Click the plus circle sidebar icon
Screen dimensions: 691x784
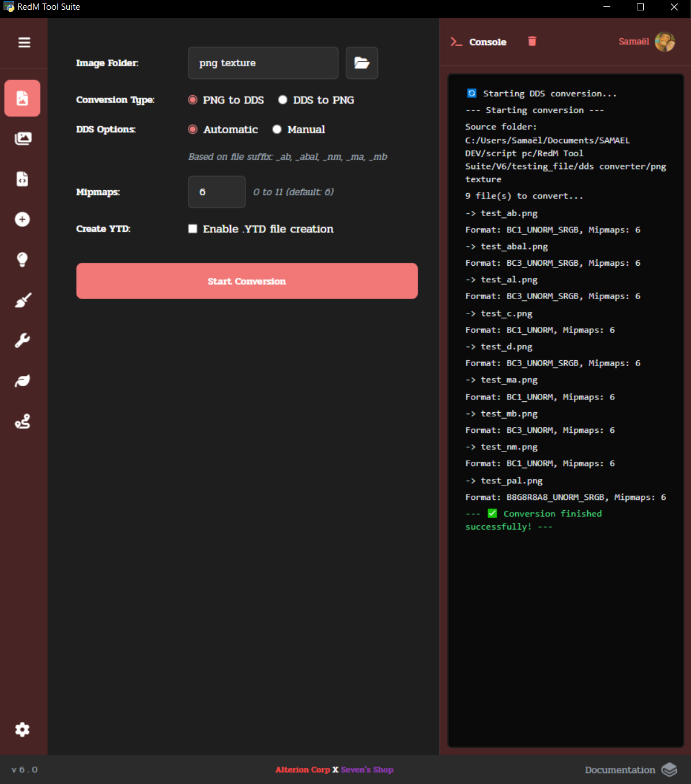tap(22, 220)
